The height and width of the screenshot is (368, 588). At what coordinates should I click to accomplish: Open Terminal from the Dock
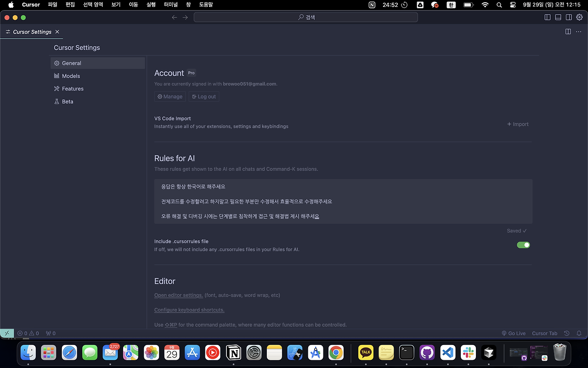[407, 353]
